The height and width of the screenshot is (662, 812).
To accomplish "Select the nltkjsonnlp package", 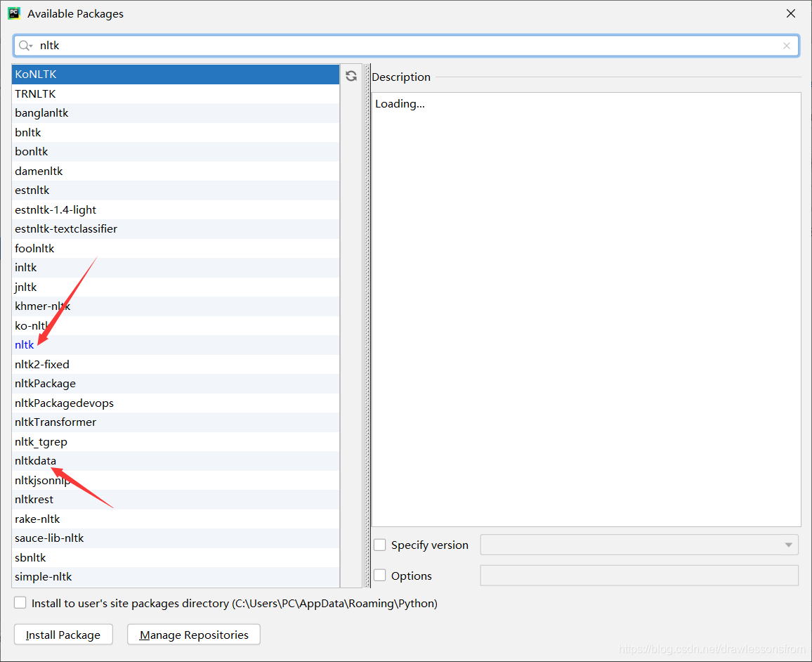I will (x=176, y=480).
